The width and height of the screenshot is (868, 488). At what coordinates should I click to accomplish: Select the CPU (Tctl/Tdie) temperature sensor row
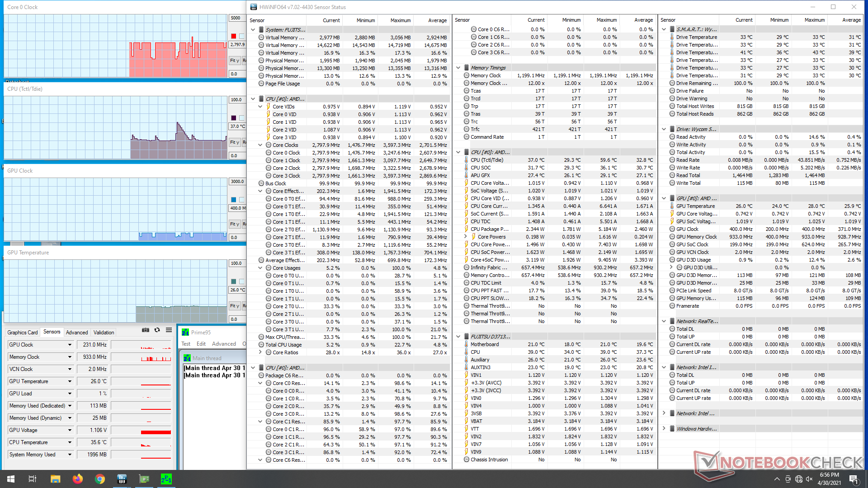coord(555,160)
